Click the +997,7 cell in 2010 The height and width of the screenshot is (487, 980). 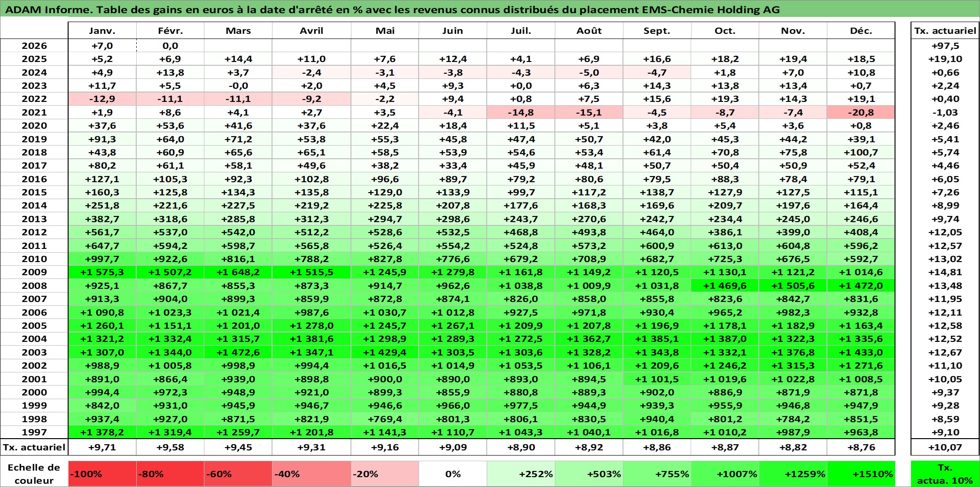click(102, 259)
